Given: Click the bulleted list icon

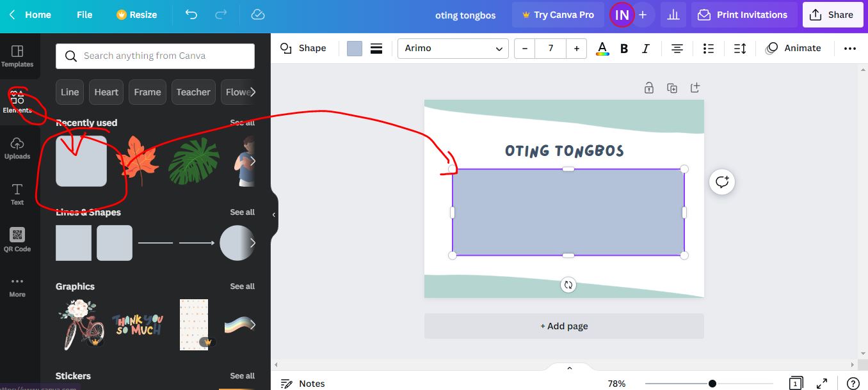Looking at the screenshot, I should (708, 48).
